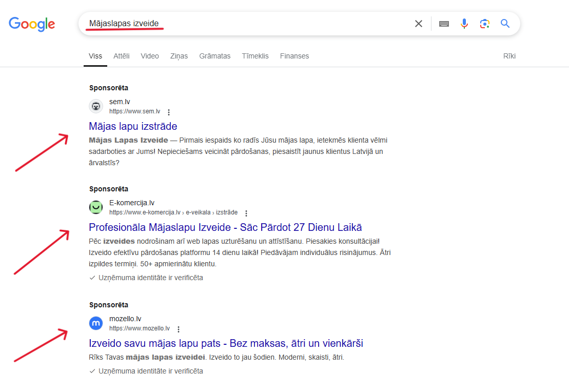Open the Rīki search tools
Viewport: 569px width, 392px height.
pyautogui.click(x=509, y=56)
